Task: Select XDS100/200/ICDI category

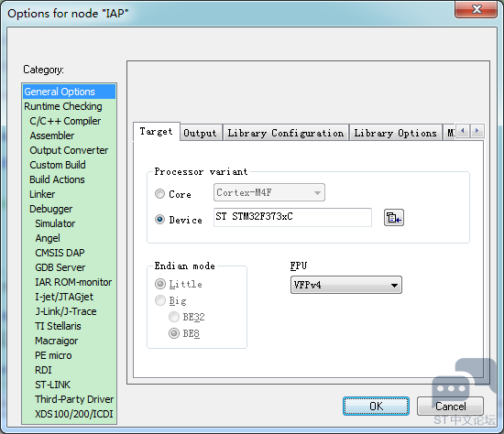Action: 69,414
